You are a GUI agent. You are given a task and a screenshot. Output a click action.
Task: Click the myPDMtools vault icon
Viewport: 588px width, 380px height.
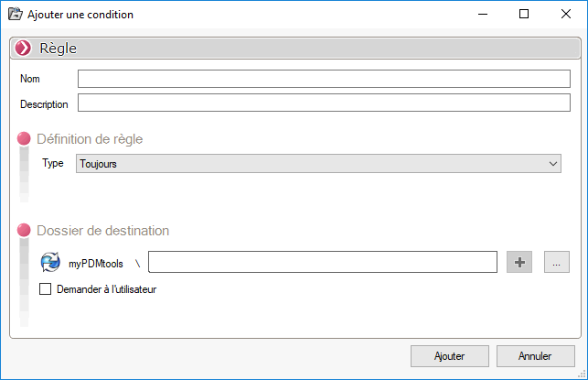point(50,263)
